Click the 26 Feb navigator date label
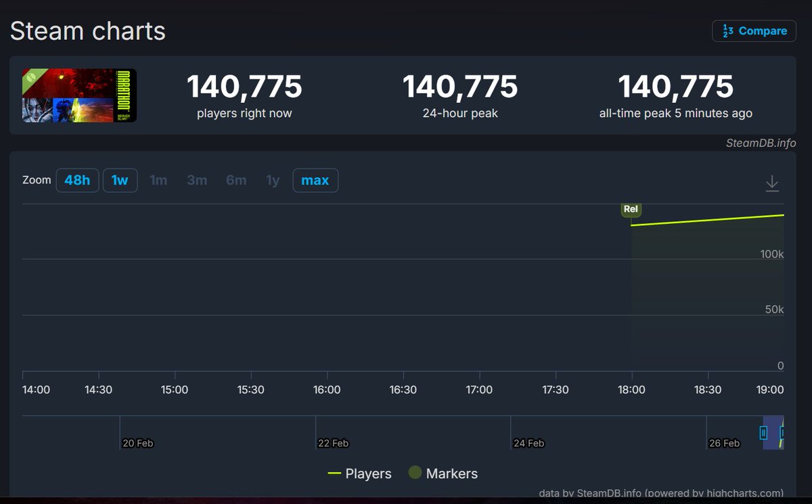Image resolution: width=812 pixels, height=504 pixels. click(724, 444)
